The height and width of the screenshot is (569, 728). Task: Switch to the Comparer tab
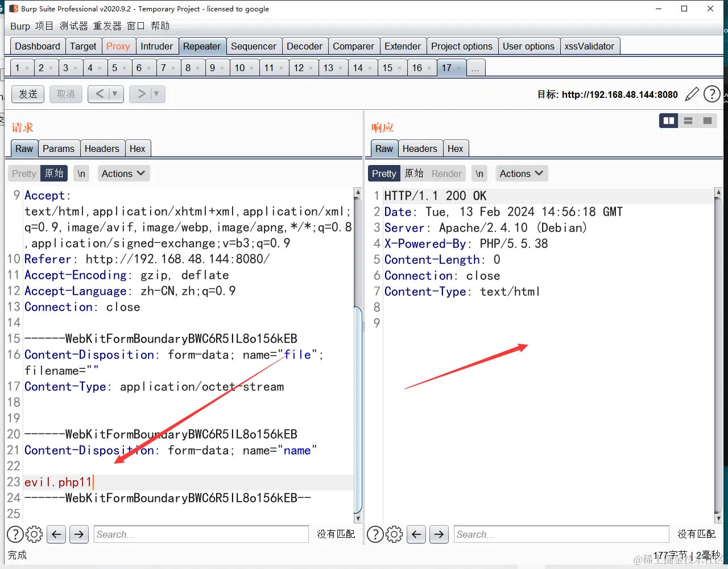(353, 46)
